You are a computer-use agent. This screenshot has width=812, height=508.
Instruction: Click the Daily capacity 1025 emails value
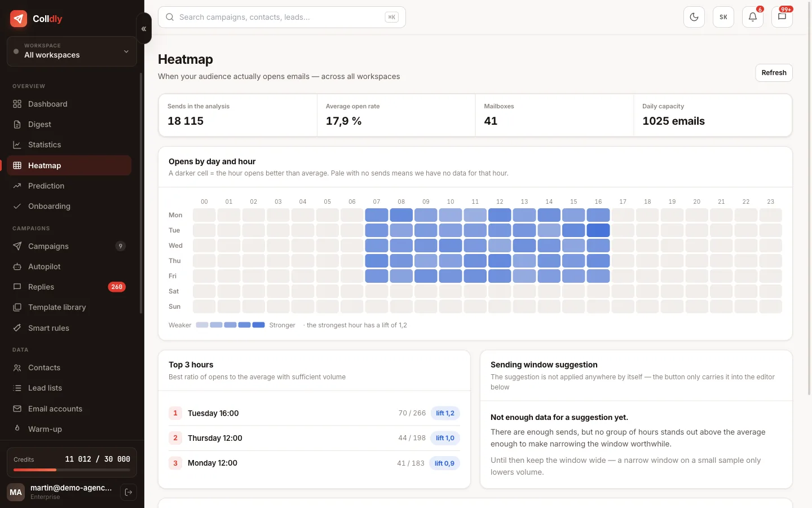(x=673, y=121)
